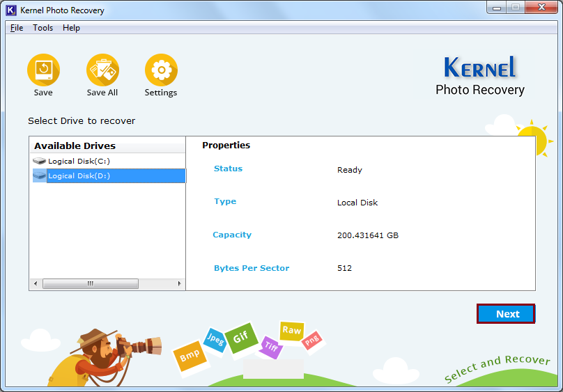
Task: Click the Kernel app icon in title bar
Action: tap(10, 10)
